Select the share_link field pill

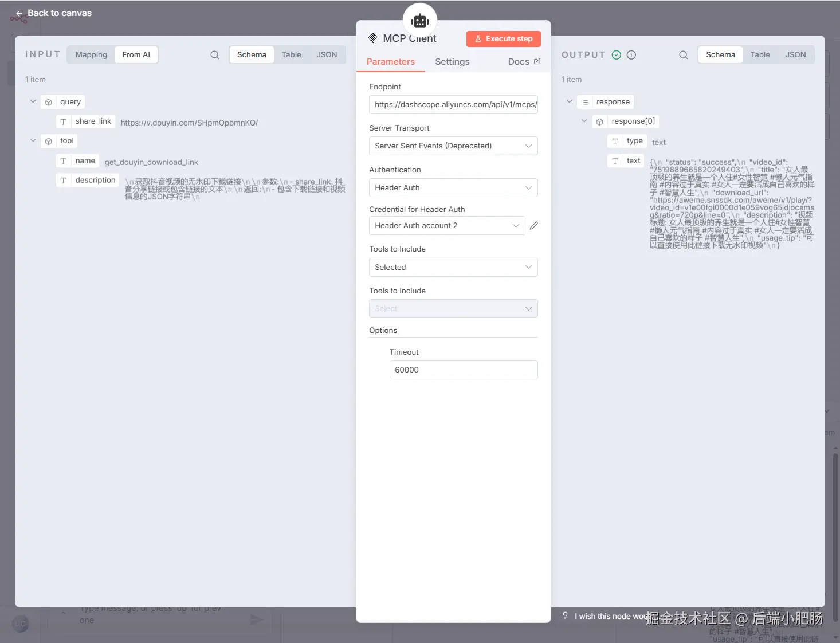point(86,121)
